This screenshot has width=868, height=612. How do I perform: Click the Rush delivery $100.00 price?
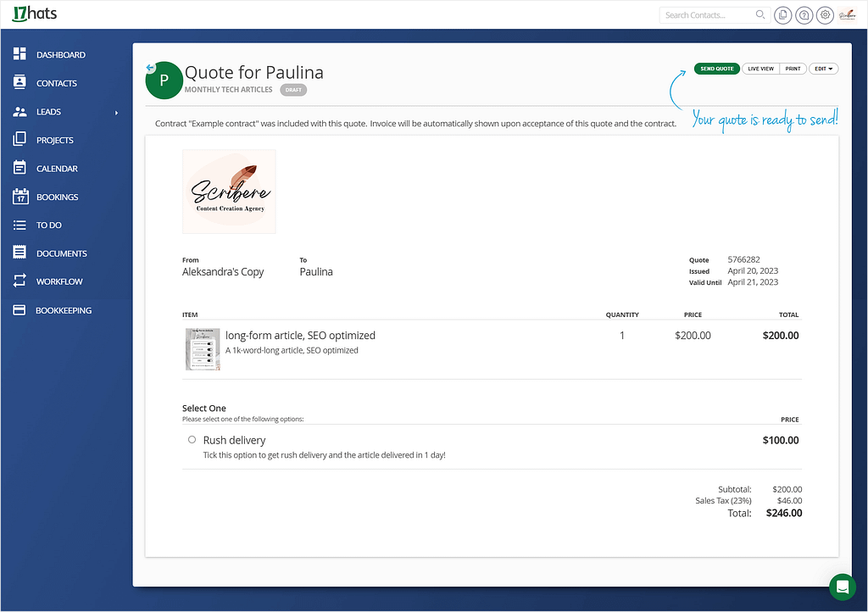pos(781,440)
